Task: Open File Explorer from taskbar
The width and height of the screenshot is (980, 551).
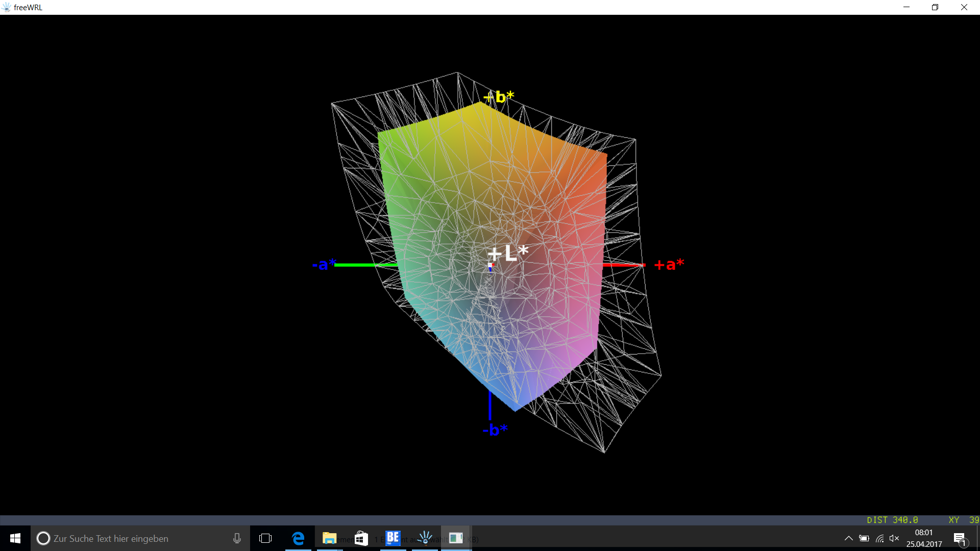Action: tap(329, 538)
